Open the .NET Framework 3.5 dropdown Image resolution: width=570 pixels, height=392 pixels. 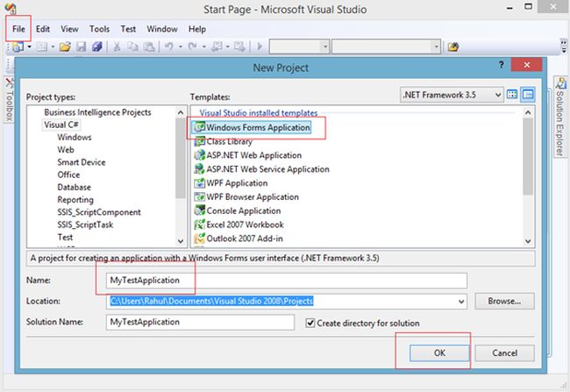(x=452, y=95)
